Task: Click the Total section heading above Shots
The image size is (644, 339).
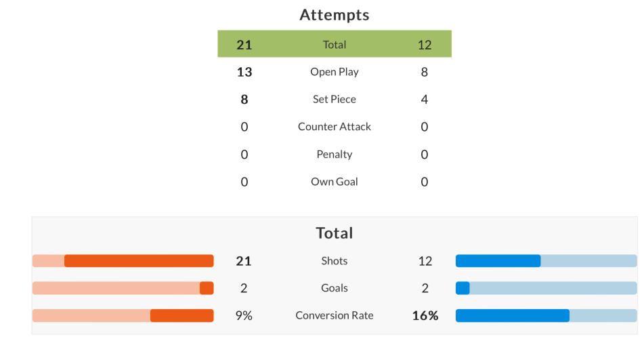Action: pos(335,233)
